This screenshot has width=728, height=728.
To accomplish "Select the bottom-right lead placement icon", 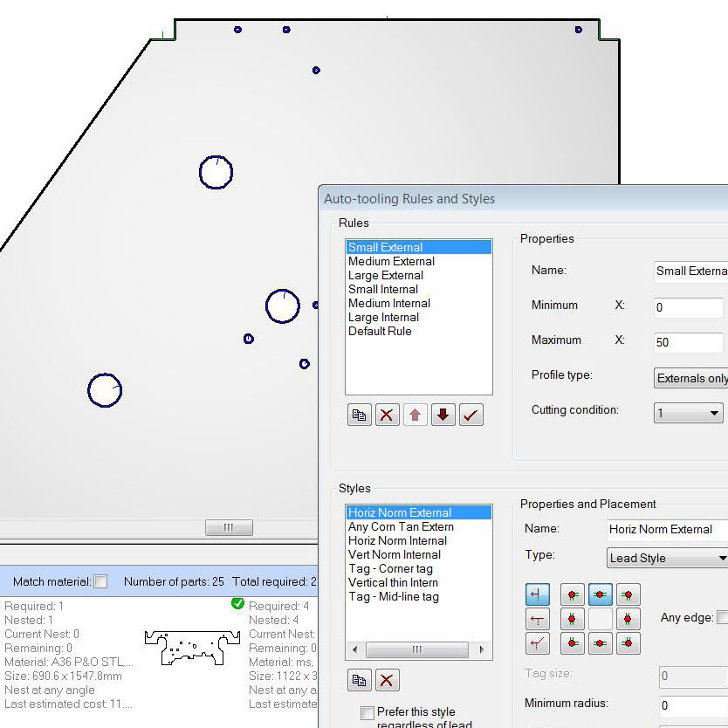I will coord(628,643).
